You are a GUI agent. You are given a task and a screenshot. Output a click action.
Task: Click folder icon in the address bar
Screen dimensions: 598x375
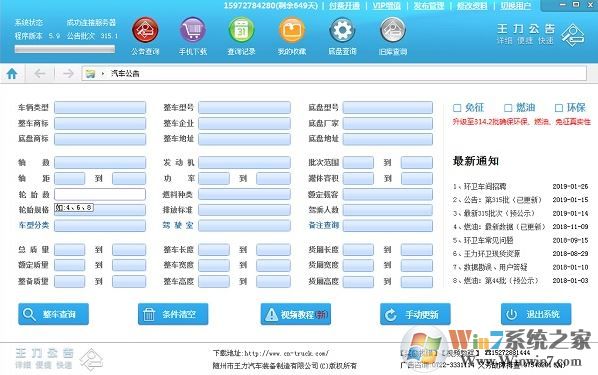(x=90, y=74)
